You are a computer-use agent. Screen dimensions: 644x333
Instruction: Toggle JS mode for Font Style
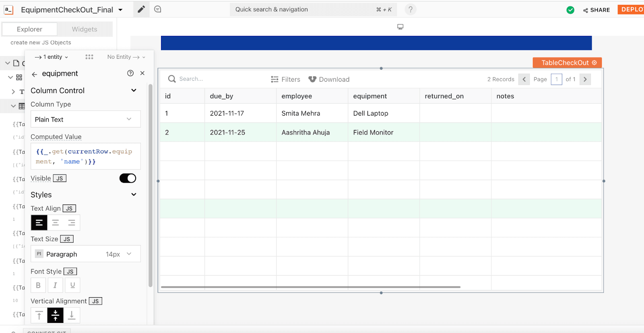pos(70,272)
